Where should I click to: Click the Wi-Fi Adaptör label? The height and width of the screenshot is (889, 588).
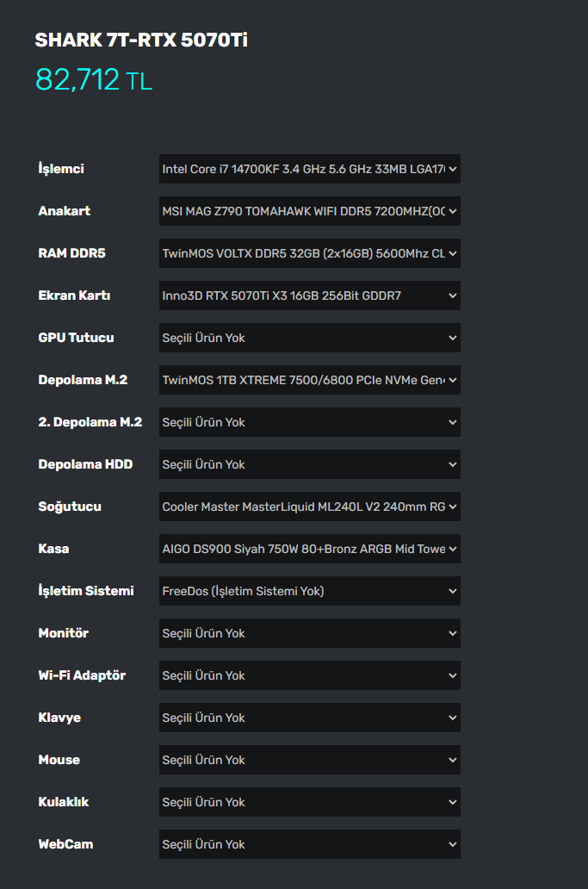coord(82,676)
